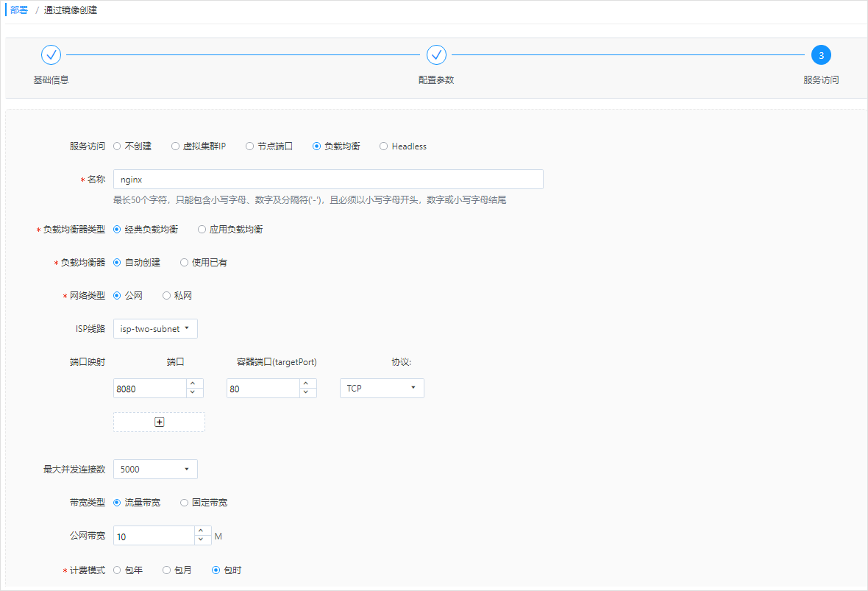Choose 包时 billing mode

click(216, 570)
